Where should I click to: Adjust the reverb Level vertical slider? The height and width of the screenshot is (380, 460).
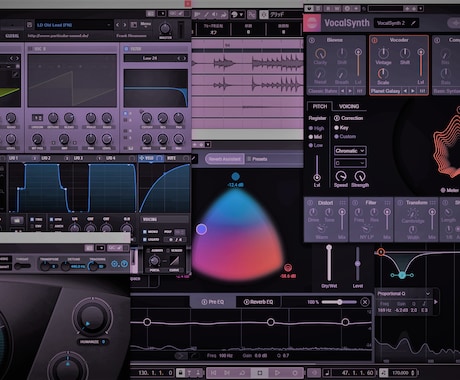tap(357, 263)
